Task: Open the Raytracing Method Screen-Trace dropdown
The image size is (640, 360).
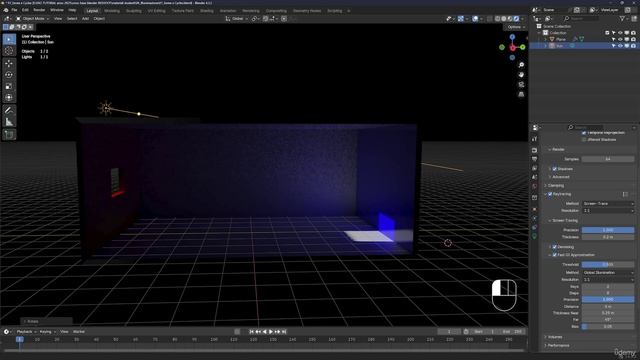Action: pos(608,204)
